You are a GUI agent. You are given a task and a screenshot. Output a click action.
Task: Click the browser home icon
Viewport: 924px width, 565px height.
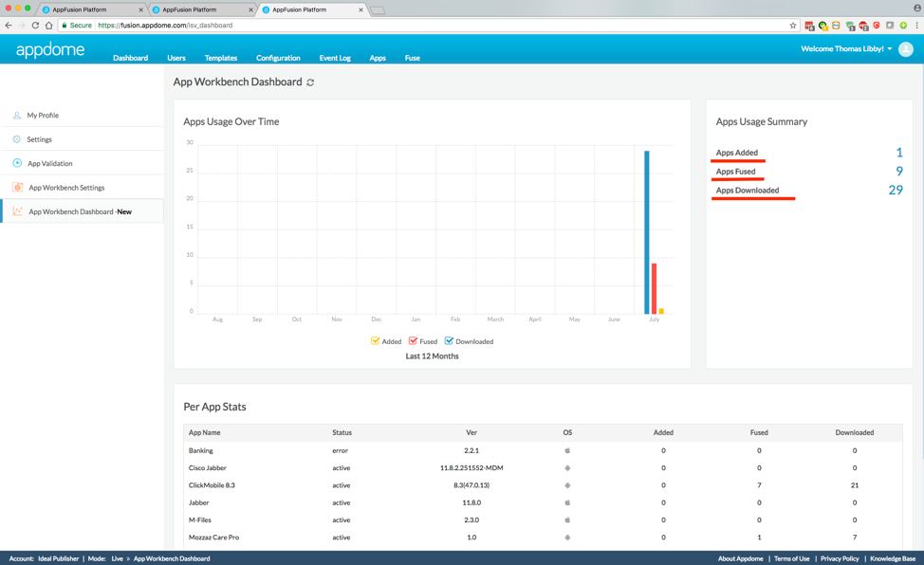pos(49,26)
